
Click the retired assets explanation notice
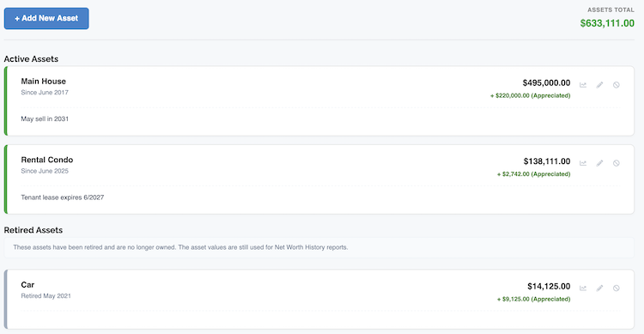coord(319,247)
